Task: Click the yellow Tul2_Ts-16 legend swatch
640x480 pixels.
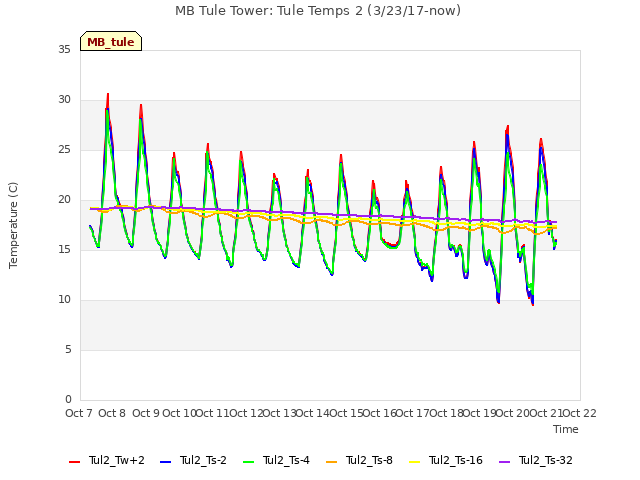Action: pyautogui.click(x=414, y=462)
